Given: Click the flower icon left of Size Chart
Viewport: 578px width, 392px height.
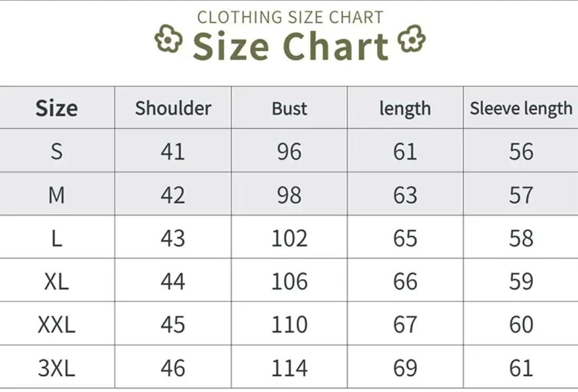Looking at the screenshot, I should pos(168,40).
